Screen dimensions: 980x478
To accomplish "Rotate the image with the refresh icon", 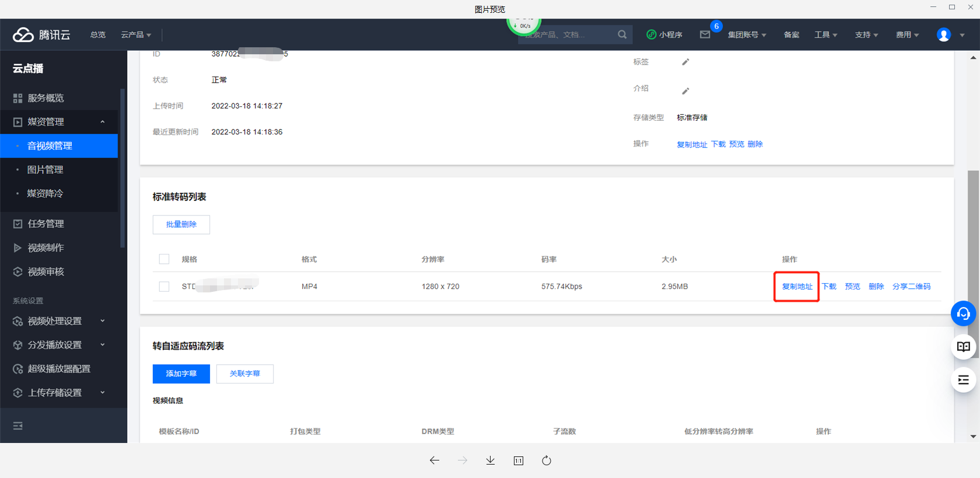I will coord(546,460).
